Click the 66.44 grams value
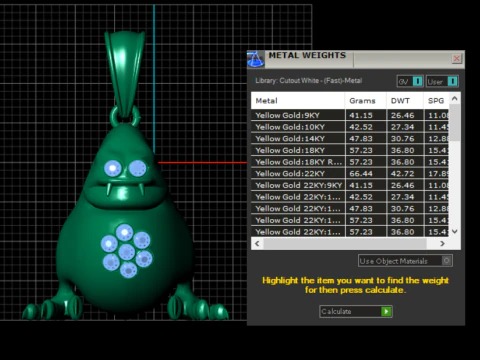This screenshot has height=360, width=480. coord(361,174)
